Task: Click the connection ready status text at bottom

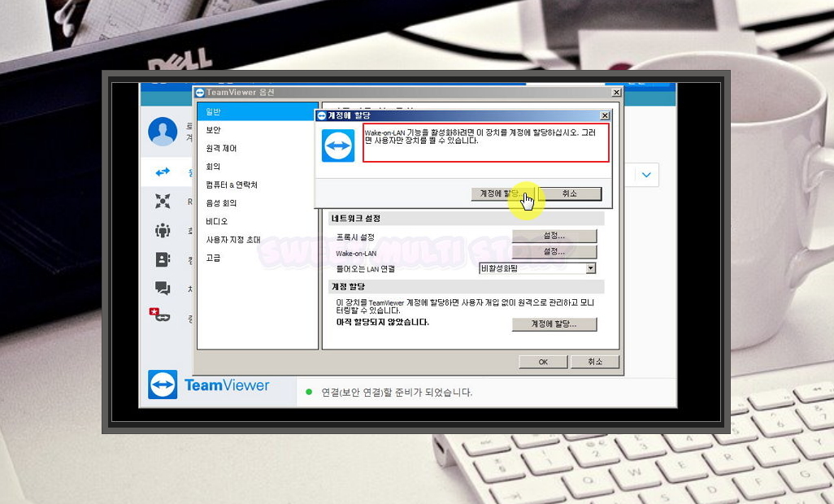Action: click(x=397, y=393)
